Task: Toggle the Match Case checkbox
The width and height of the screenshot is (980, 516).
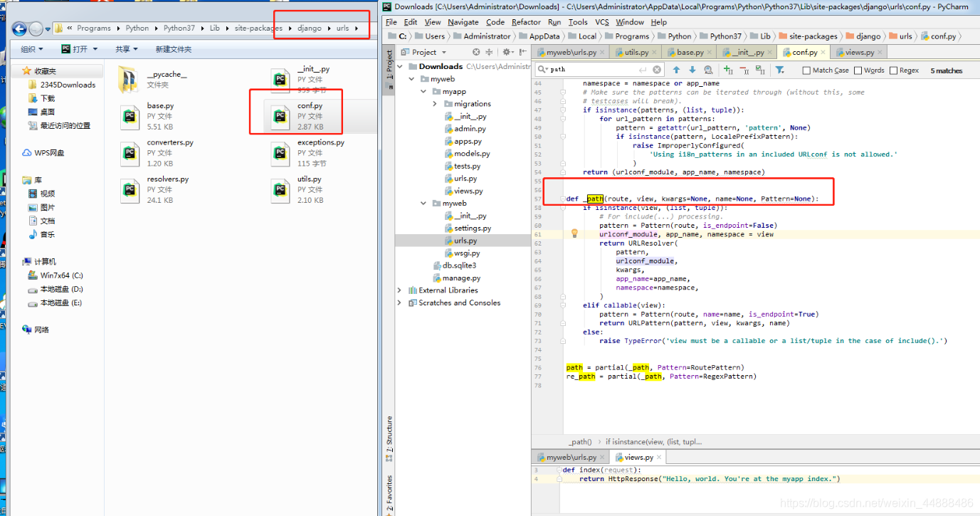Action: [x=806, y=70]
